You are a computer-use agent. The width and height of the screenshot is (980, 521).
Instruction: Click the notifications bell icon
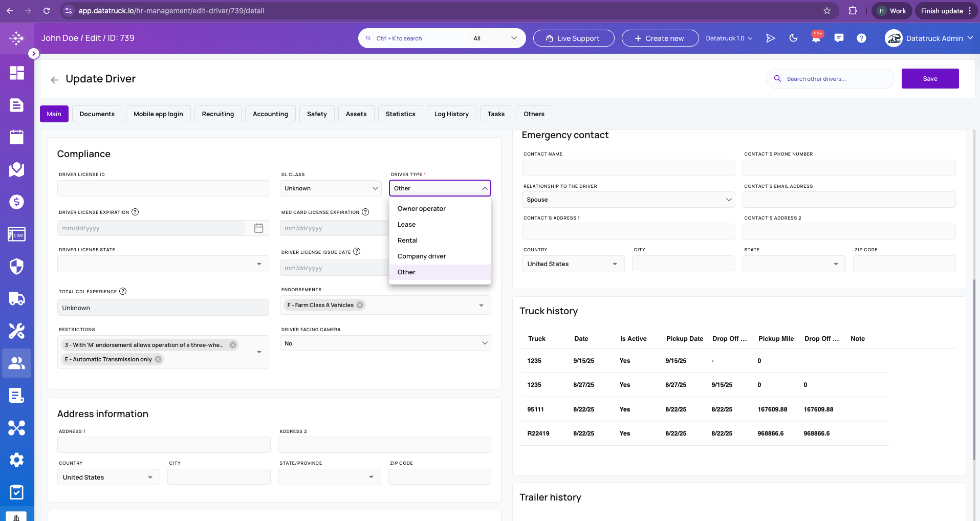coord(816,38)
